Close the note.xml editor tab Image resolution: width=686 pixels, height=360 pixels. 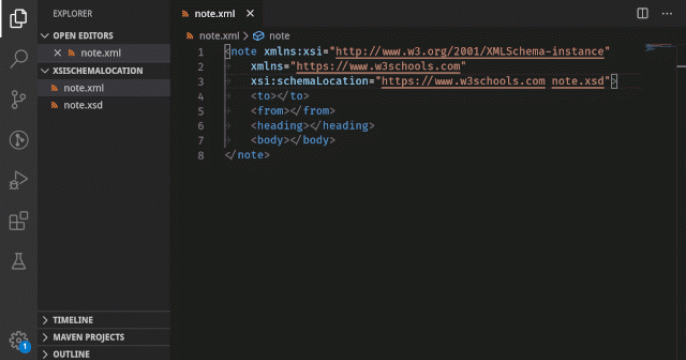pyautogui.click(x=250, y=14)
